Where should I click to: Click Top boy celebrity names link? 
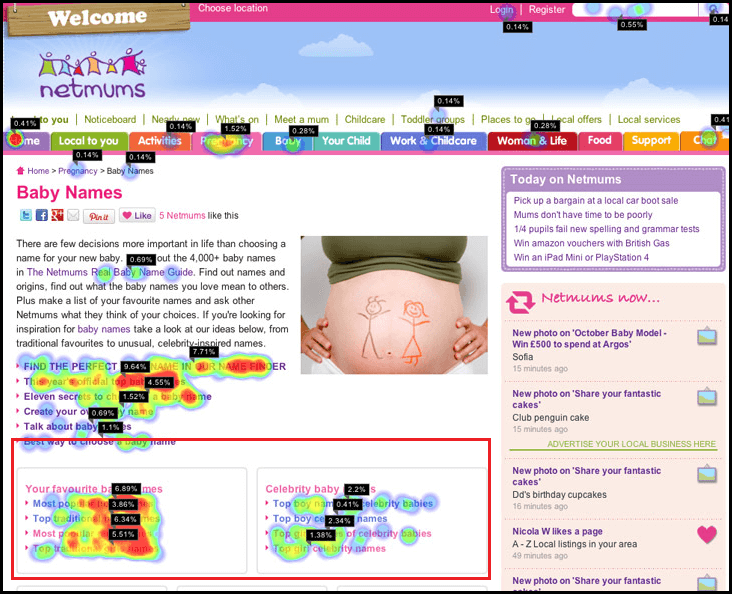click(x=330, y=518)
